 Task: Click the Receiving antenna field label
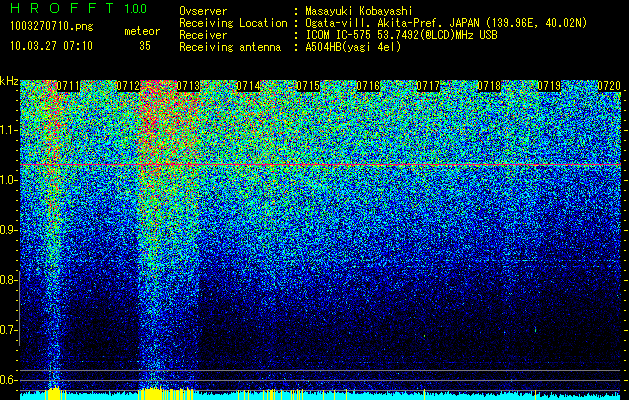click(230, 47)
